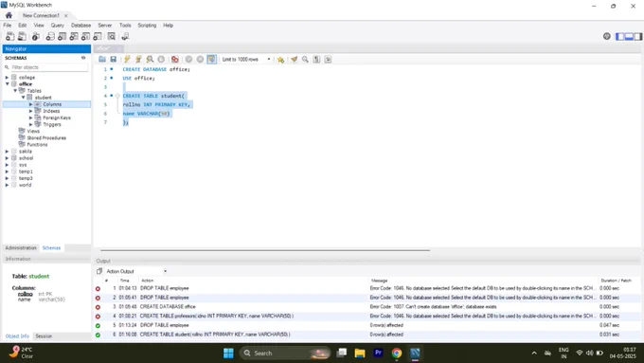Explain the current statement magnifier-bolt icon
The width and height of the screenshot is (644, 363).
coord(150,59)
